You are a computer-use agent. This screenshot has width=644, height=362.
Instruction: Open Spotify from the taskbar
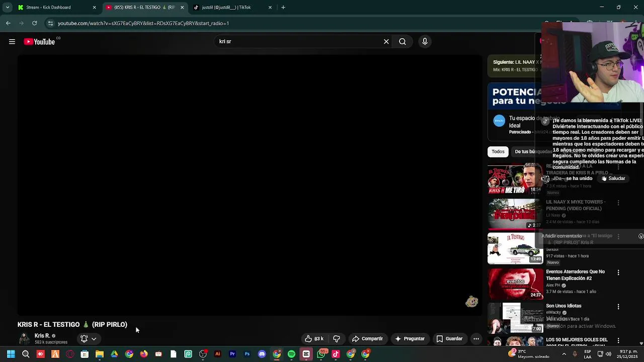pyautogui.click(x=291, y=354)
